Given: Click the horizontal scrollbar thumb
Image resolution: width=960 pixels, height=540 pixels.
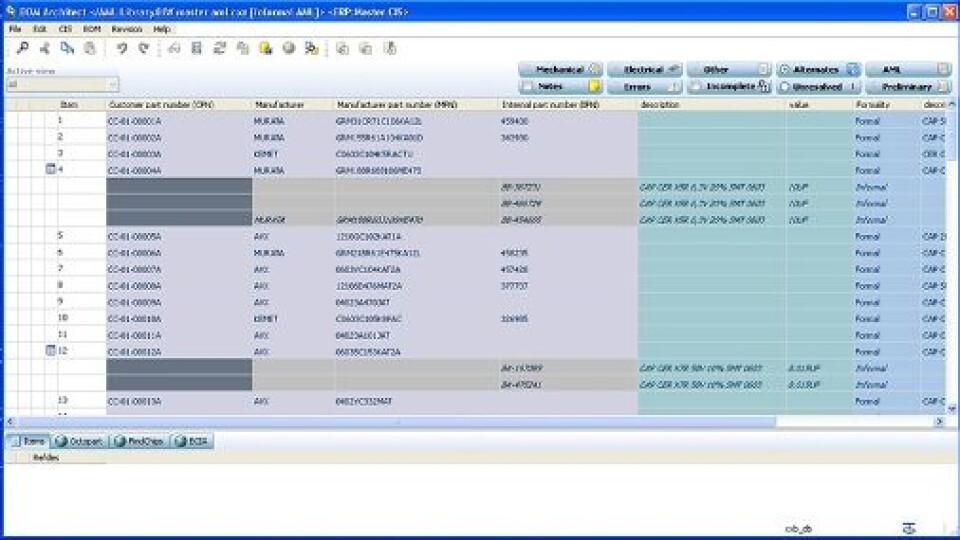Looking at the screenshot, I should [x=396, y=421].
